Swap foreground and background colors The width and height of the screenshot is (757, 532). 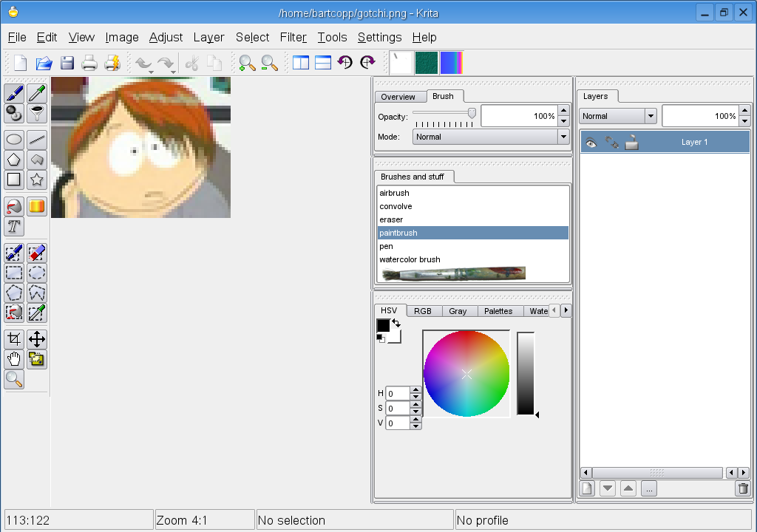pyautogui.click(x=396, y=322)
